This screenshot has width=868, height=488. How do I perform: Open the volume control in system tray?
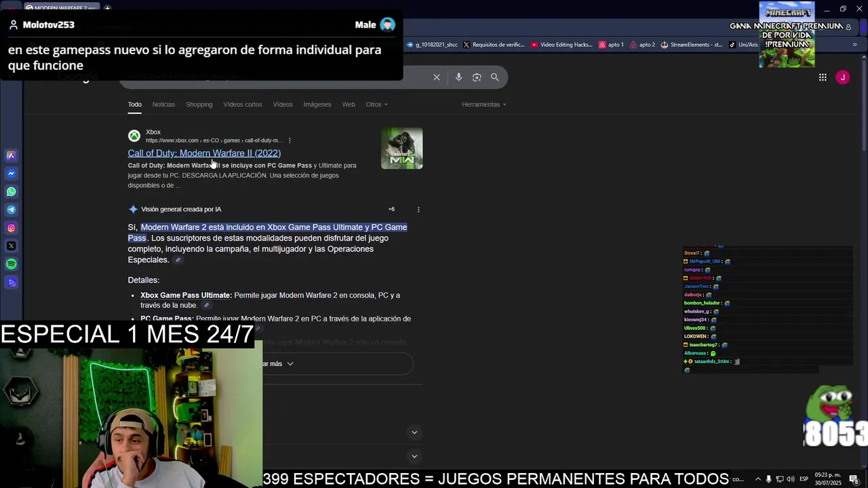pyautogui.click(x=791, y=479)
